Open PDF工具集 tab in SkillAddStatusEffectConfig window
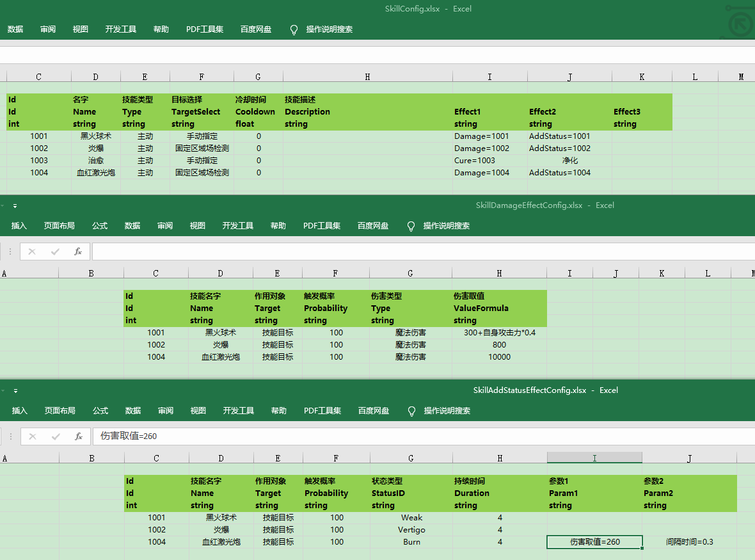This screenshot has width=755, height=560. [322, 411]
